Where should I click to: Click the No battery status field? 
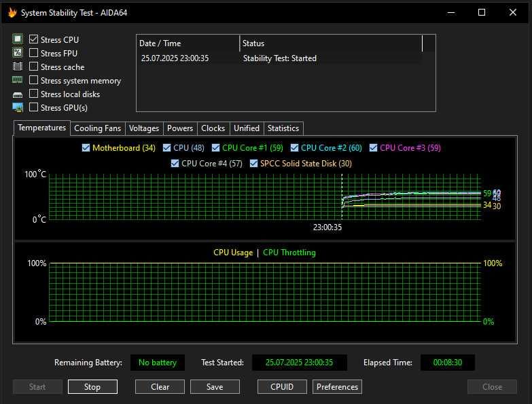158,363
